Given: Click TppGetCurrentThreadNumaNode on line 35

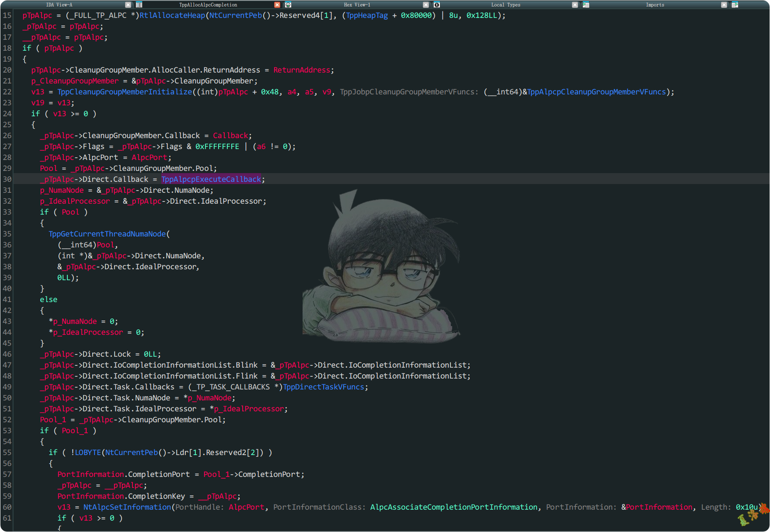Looking at the screenshot, I should coord(107,234).
